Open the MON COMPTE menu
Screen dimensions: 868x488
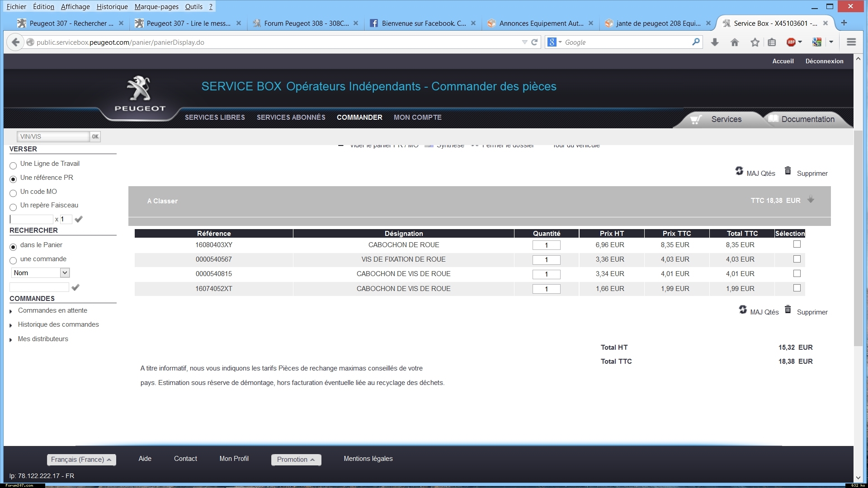pos(417,117)
